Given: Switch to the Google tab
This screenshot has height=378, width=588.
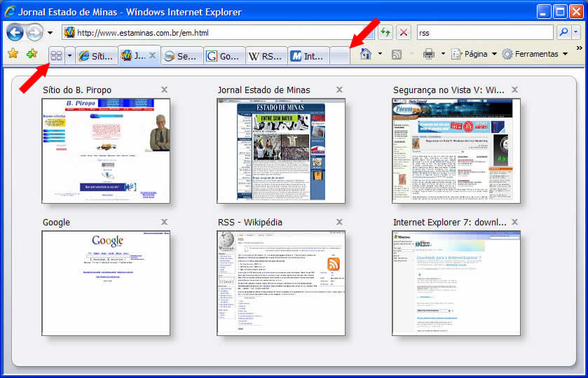Looking at the screenshot, I should (224, 56).
